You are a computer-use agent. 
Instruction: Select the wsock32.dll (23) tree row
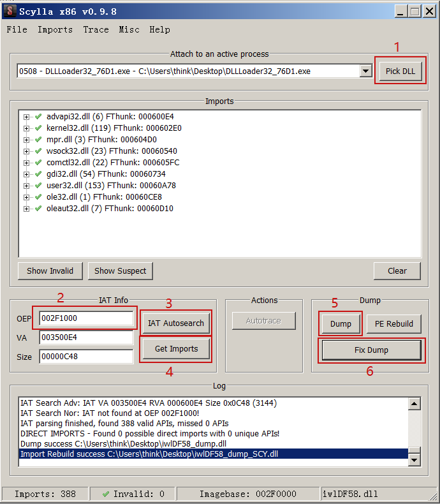pyautogui.click(x=112, y=151)
